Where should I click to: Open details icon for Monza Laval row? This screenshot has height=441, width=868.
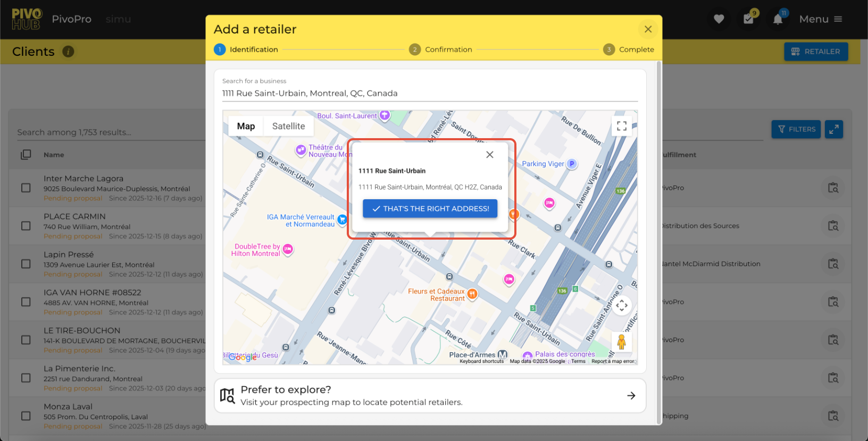coord(833,415)
